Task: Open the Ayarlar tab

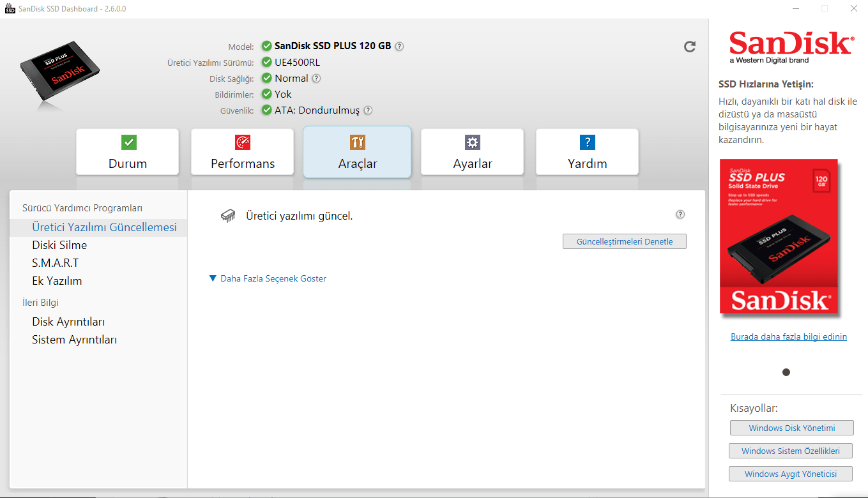Action: (473, 152)
